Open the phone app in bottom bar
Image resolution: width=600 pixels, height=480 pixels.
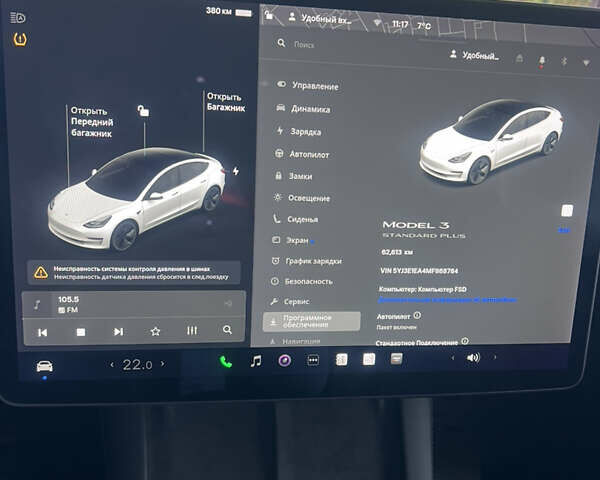pos(226,361)
